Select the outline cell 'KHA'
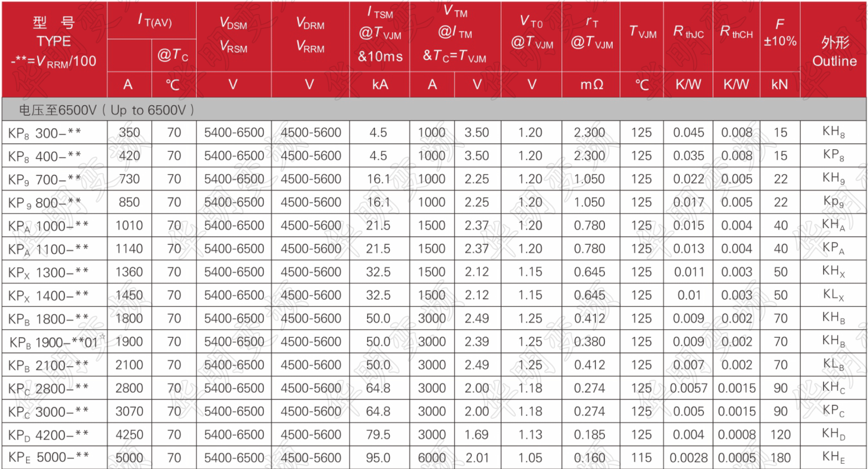This screenshot has width=868, height=469. [834, 225]
